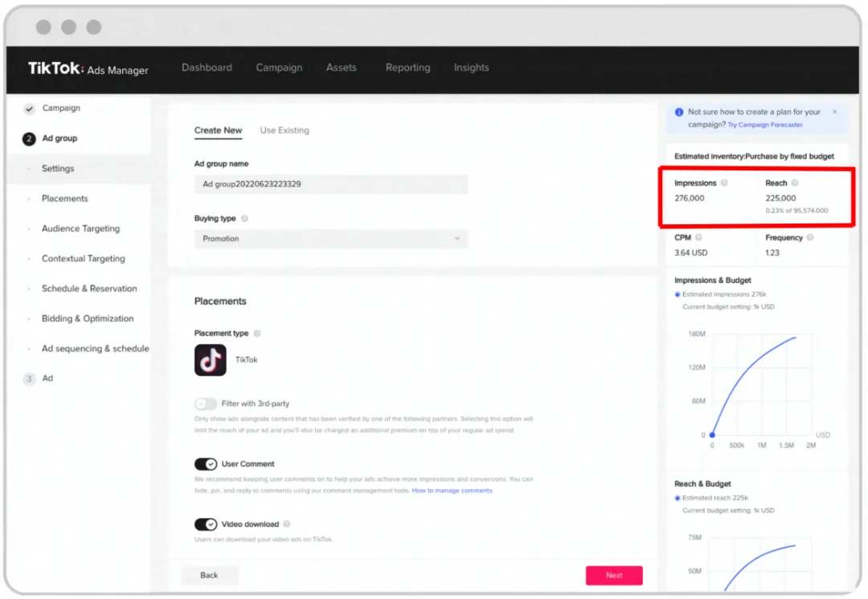Click the blue info icon in forecaster banner
Image resolution: width=868 pixels, height=599 pixels.
(679, 112)
